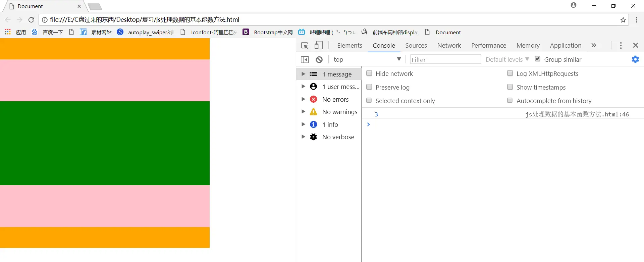This screenshot has width=644, height=262.
Task: Switch to the Performance tab
Action: [x=488, y=45]
